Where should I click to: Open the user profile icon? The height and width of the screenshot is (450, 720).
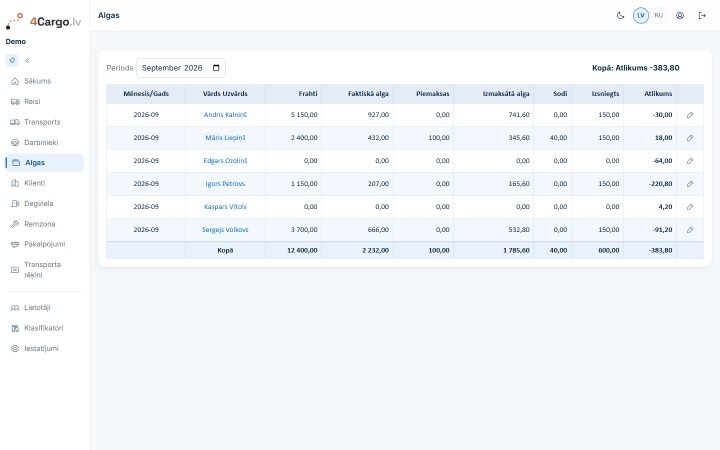point(680,16)
